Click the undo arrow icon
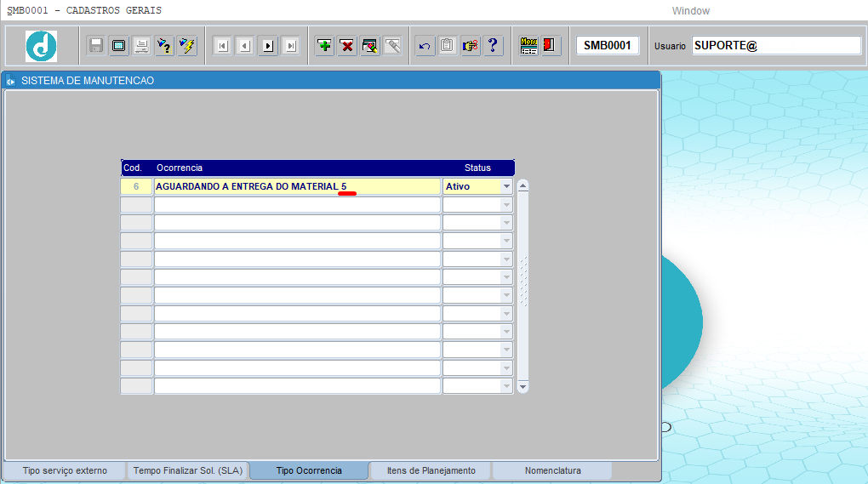Image resolution: width=868 pixels, height=484 pixels. pyautogui.click(x=425, y=45)
